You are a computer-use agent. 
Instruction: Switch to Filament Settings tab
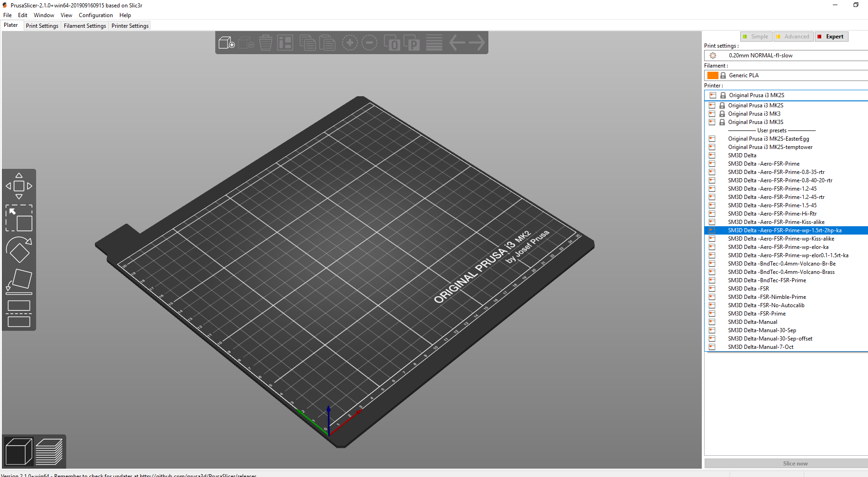[85, 26]
